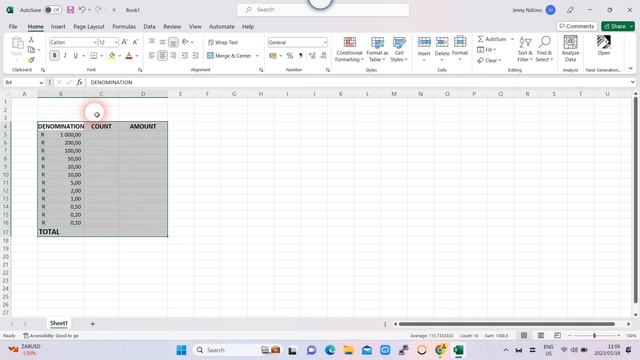Open the Font size dropdown

tap(116, 42)
